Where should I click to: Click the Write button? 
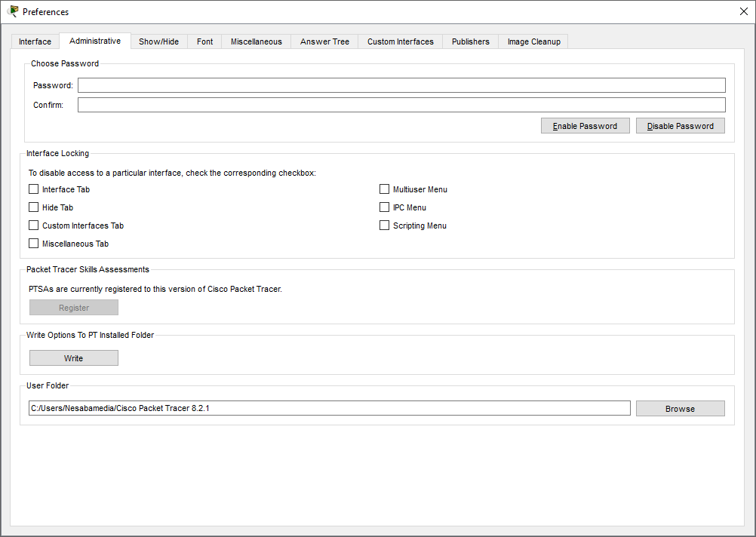pos(74,358)
